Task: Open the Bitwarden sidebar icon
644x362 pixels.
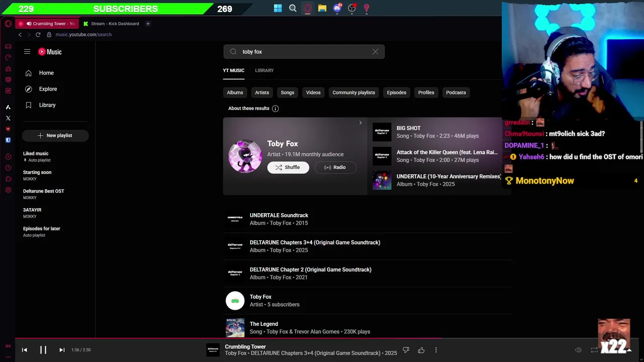Action: (8, 140)
